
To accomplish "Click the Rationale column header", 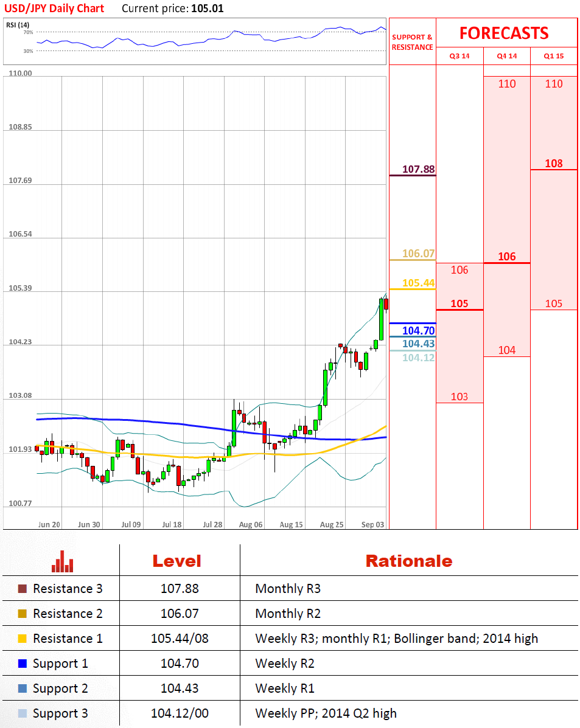I will coord(408,561).
